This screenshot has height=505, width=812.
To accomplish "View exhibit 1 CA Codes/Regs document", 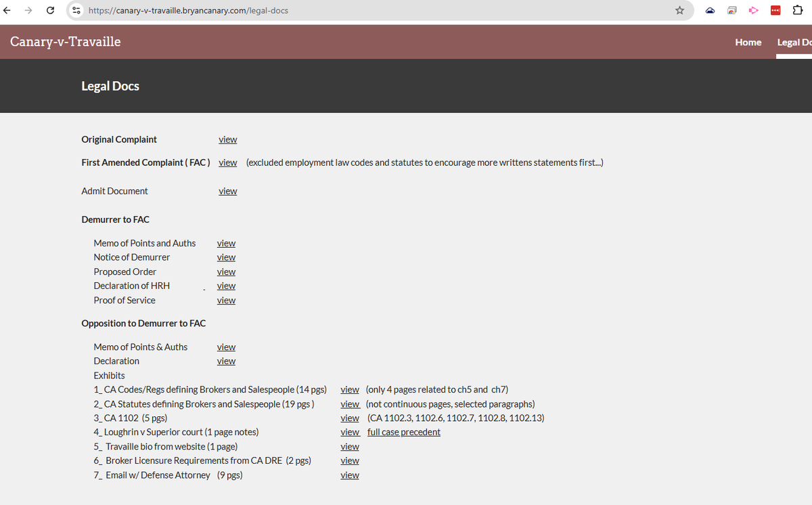I will (x=350, y=389).
